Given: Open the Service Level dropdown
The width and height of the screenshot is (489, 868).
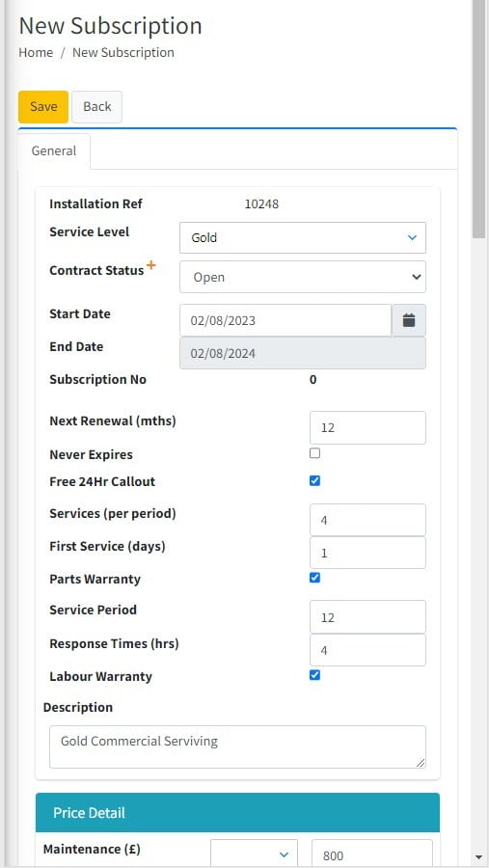Looking at the screenshot, I should [303, 237].
